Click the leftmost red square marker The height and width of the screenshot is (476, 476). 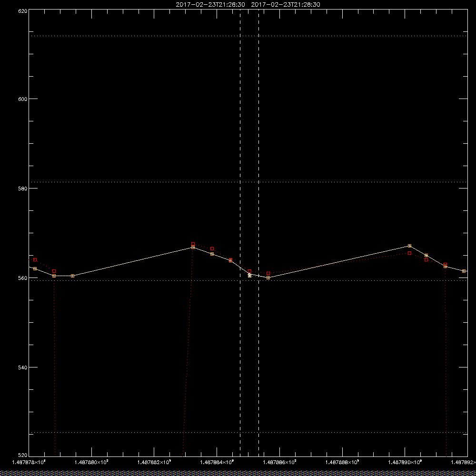pyautogui.click(x=35, y=259)
